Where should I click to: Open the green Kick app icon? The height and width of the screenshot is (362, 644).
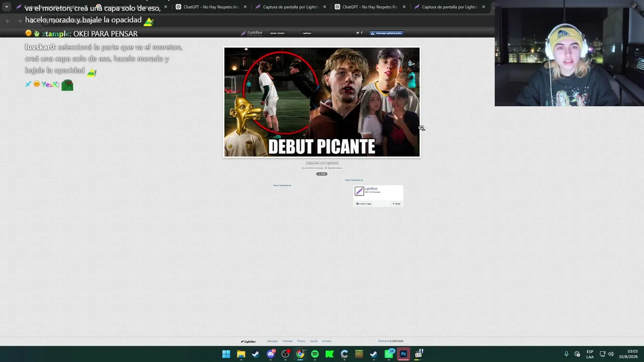click(x=330, y=354)
